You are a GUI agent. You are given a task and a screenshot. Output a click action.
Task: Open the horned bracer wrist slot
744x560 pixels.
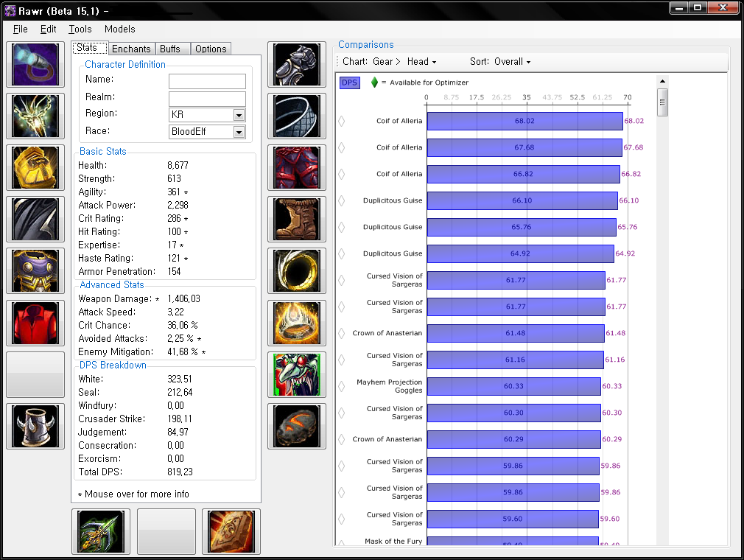coord(35,426)
